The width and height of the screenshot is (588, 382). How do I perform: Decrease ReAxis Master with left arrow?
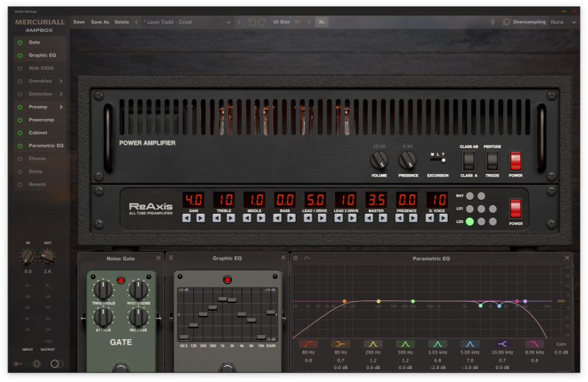tap(369, 218)
